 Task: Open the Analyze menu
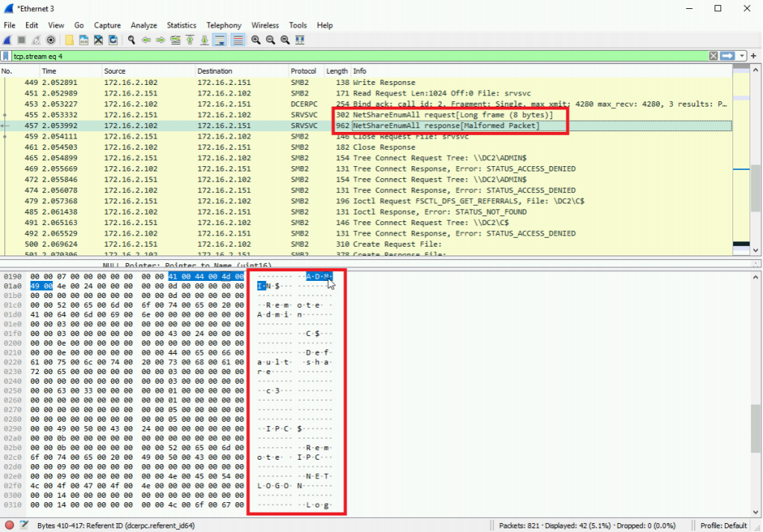(x=144, y=25)
